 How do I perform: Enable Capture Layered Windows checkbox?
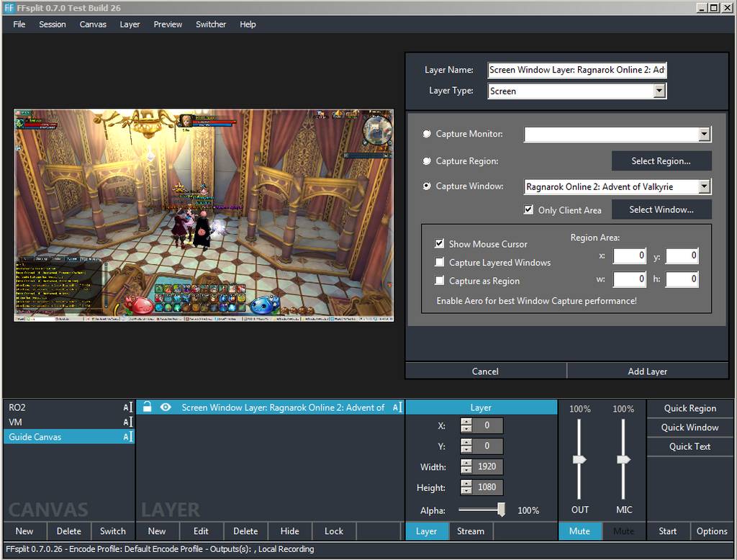(x=439, y=262)
